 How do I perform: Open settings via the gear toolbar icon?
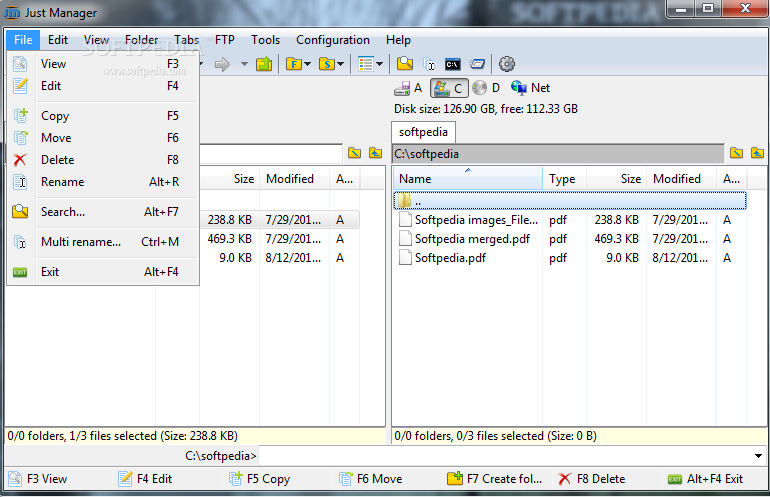507,64
